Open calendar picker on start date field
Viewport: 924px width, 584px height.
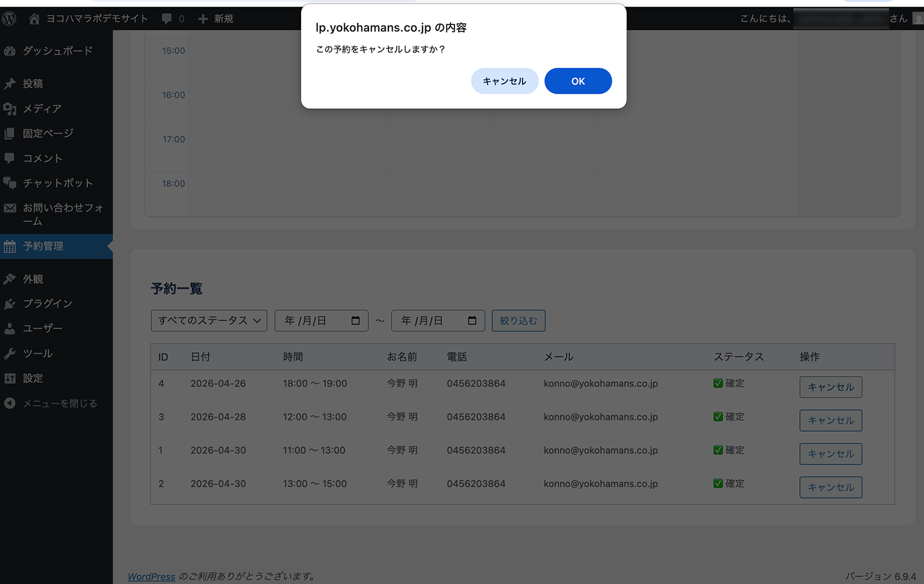click(355, 320)
